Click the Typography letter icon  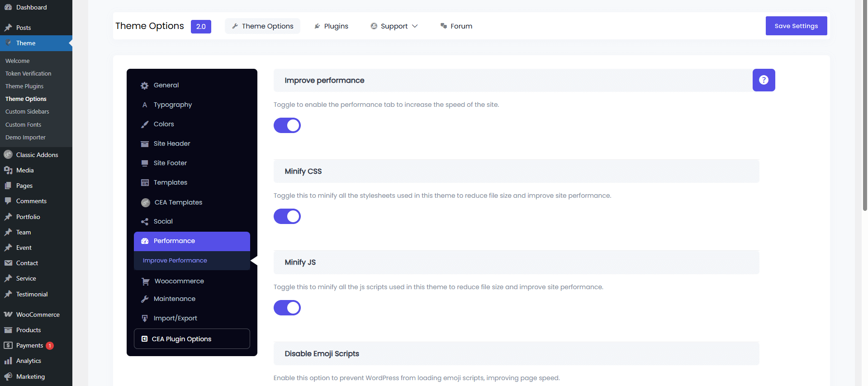click(145, 105)
